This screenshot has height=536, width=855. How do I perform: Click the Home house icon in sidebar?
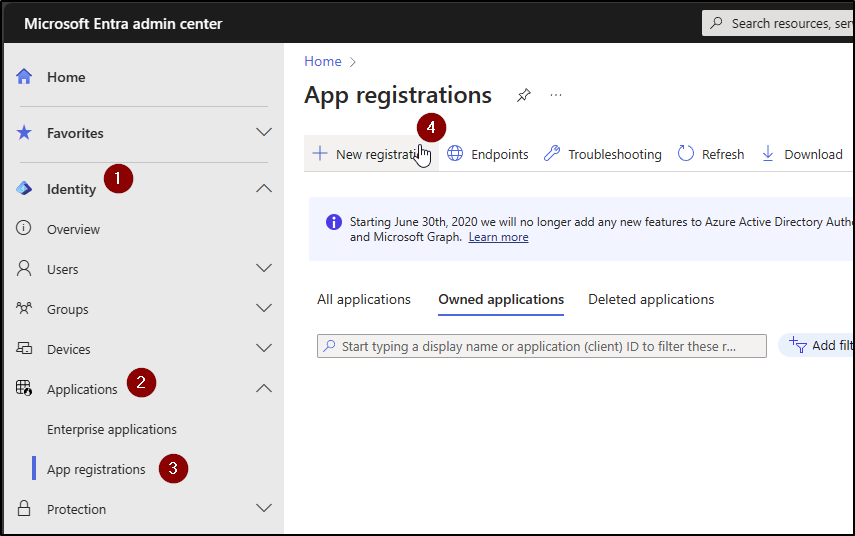click(x=24, y=76)
